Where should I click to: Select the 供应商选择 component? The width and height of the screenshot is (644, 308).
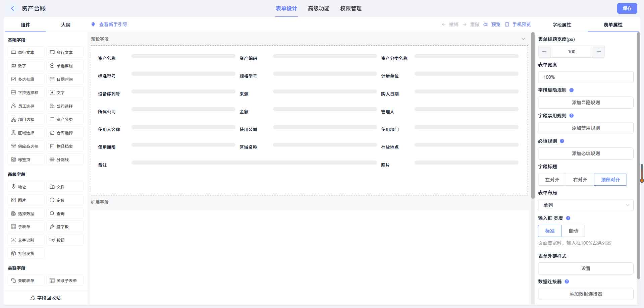pos(26,146)
